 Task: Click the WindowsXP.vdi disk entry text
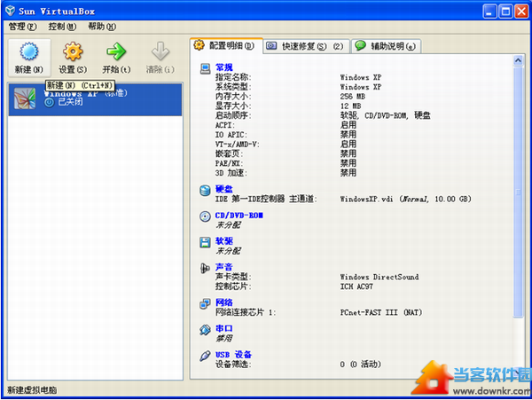point(406,200)
